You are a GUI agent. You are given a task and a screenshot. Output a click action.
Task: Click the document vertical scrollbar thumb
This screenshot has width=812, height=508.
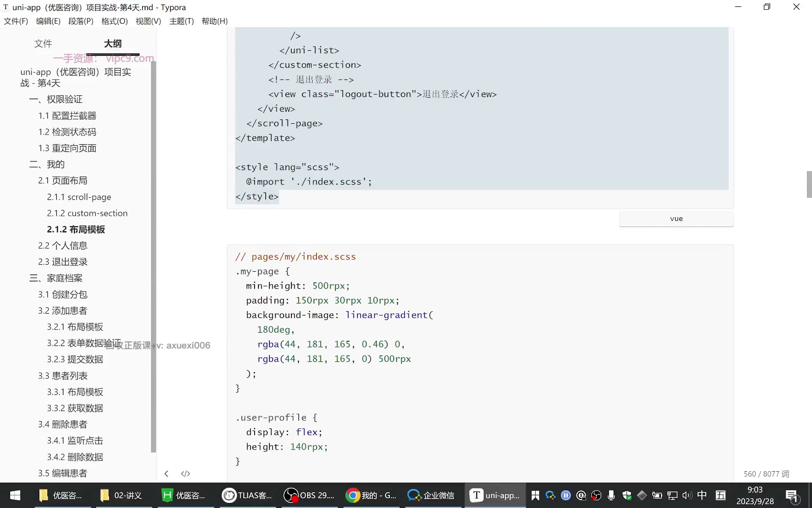[x=809, y=184]
